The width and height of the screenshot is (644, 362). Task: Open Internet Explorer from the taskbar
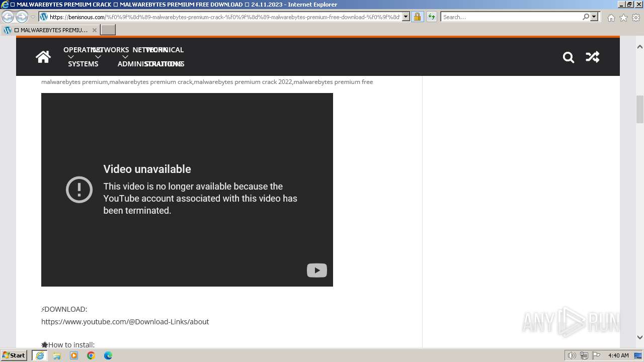pos(40,355)
